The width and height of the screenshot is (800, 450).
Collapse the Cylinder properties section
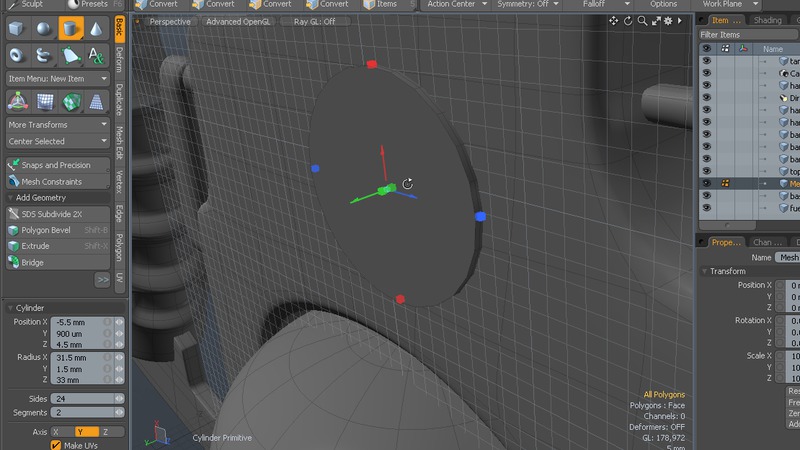[10, 308]
